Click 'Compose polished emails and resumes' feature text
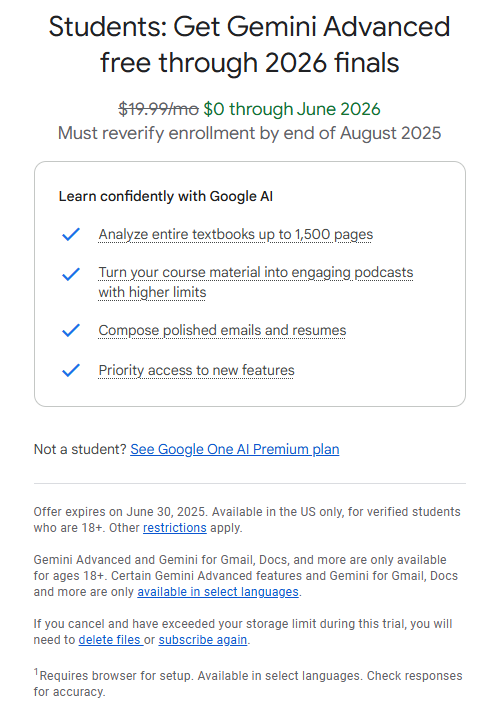 coord(222,330)
